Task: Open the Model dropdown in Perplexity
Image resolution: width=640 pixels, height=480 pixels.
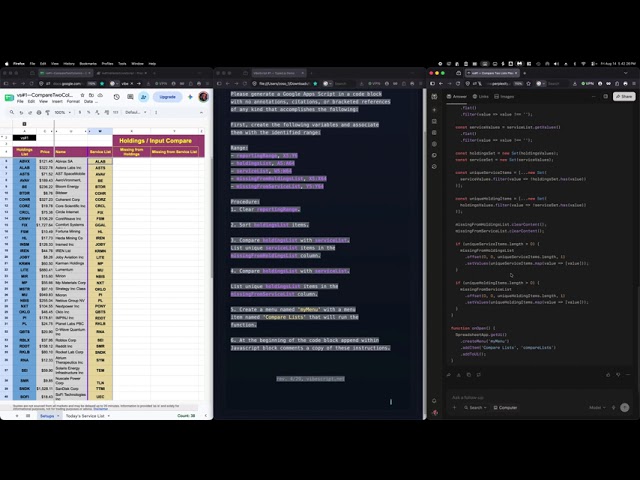Action: coord(597,407)
